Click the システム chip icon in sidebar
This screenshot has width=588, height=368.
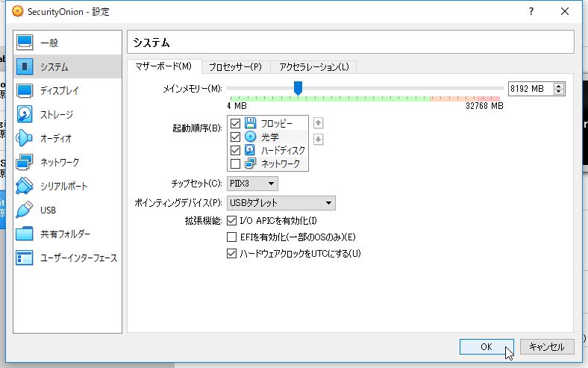25,66
